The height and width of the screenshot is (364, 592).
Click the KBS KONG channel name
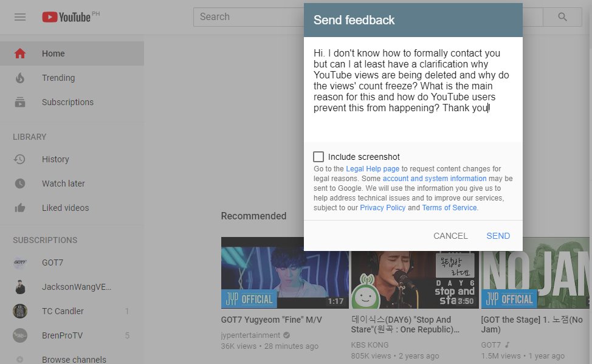pos(370,345)
